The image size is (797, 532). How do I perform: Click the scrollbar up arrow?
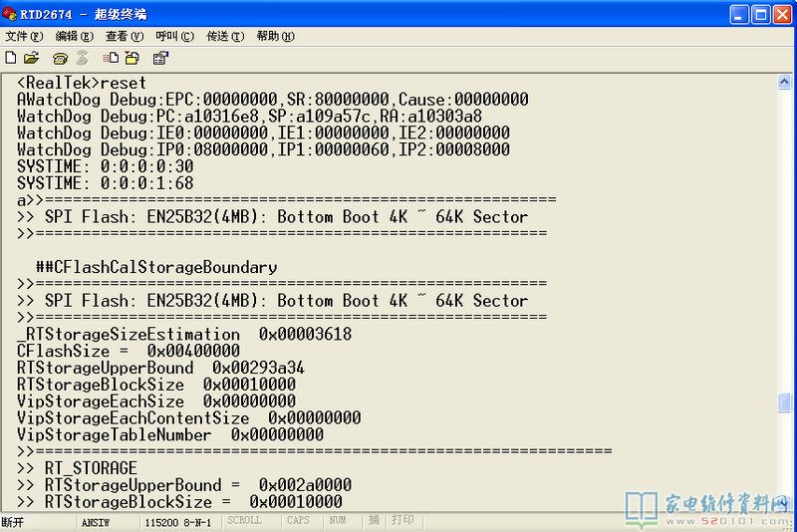pyautogui.click(x=784, y=82)
